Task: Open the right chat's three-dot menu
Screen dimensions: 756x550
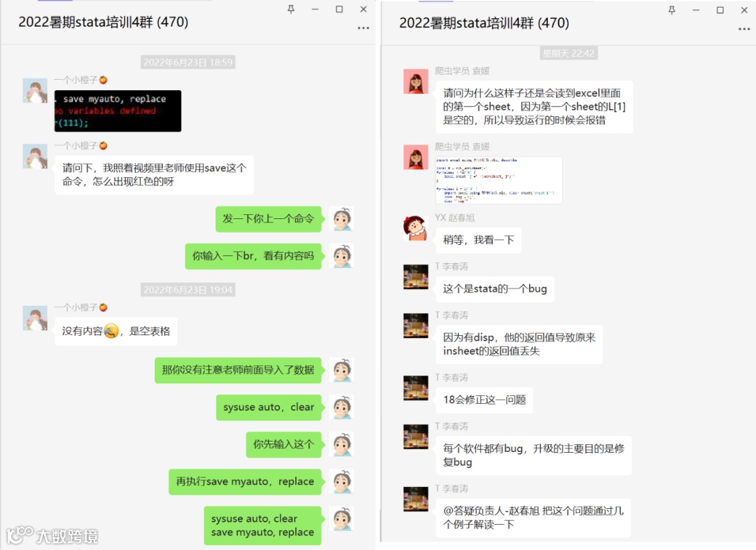Action: pos(744,29)
